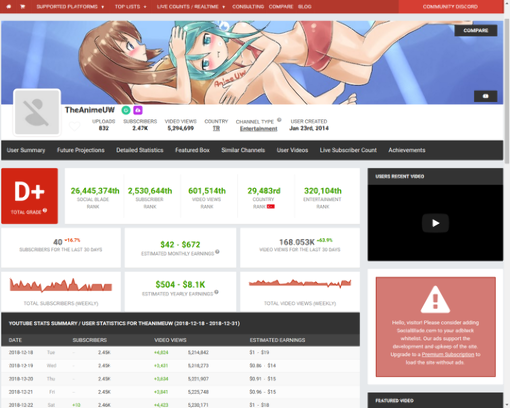510x408 pixels.
Task: Go to the home icon in top bar
Action: pyautogui.click(x=9, y=6)
